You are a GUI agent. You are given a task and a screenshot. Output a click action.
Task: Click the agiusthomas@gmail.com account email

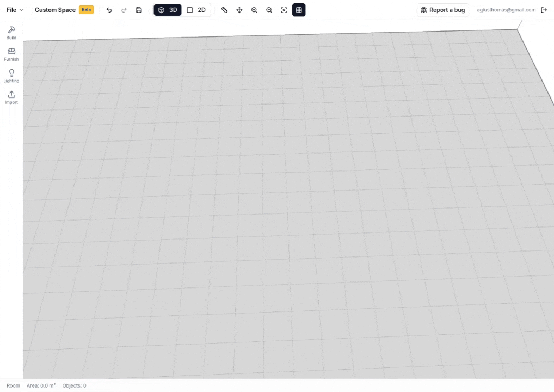pos(506,10)
